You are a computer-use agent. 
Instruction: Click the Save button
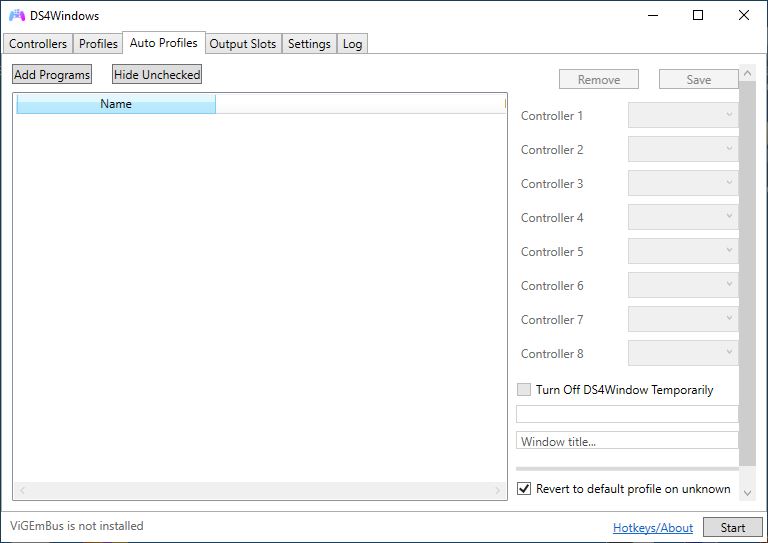[x=698, y=79]
